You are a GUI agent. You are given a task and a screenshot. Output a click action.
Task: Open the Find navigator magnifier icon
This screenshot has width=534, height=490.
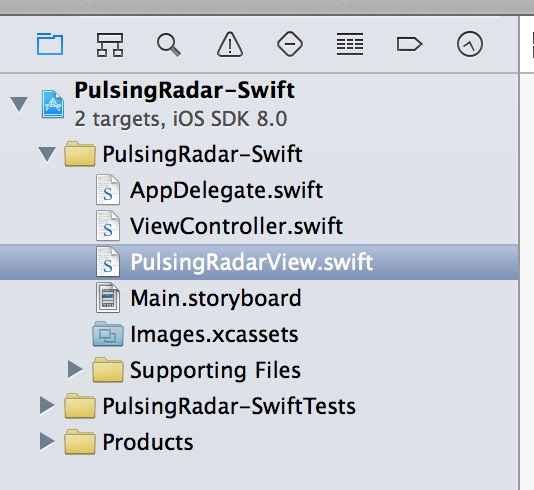(169, 45)
